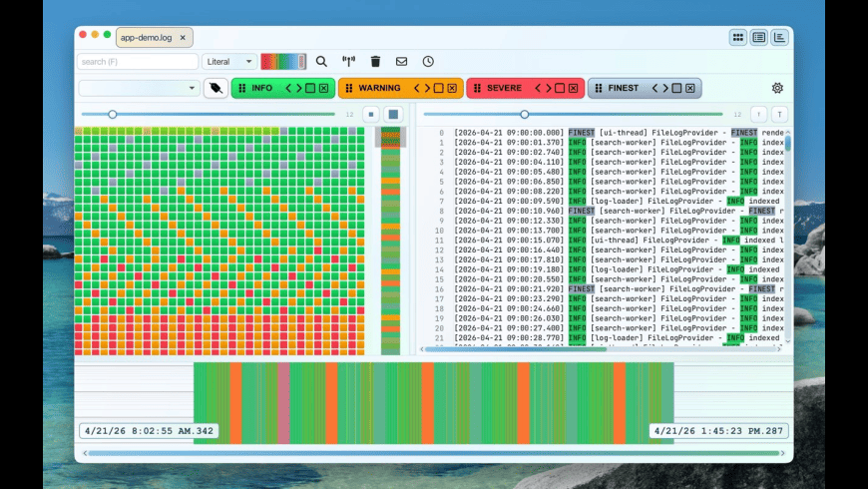Jump to previous FINEST match

654,88
